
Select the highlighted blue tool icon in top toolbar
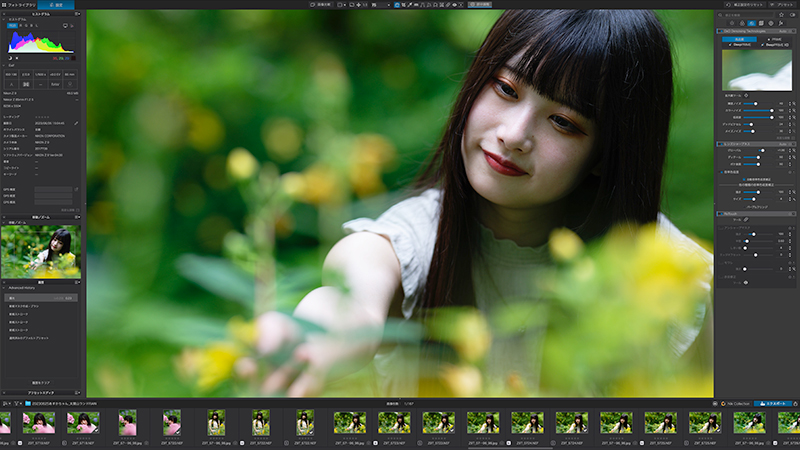(x=397, y=5)
